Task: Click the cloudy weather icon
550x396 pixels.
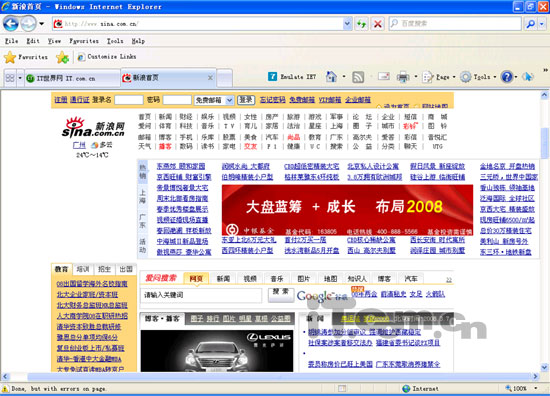Action: pyautogui.click(x=94, y=145)
